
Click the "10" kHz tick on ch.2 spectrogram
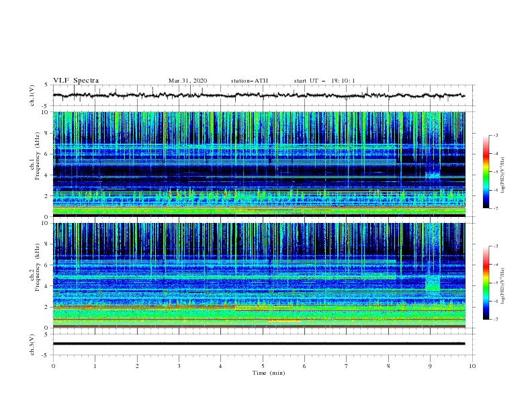coord(46,223)
